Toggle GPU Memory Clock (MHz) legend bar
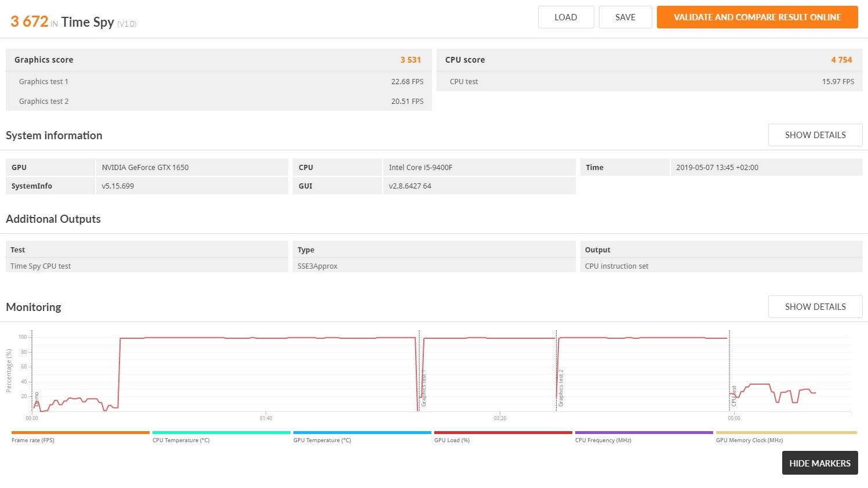This screenshot has width=868, height=488. tap(786, 432)
